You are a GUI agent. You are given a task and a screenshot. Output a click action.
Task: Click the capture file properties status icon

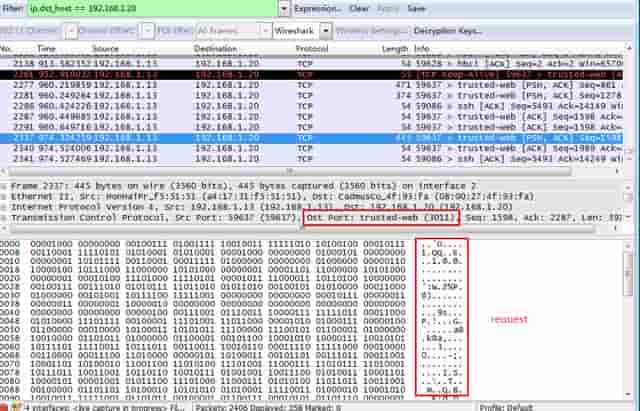(x=16, y=407)
